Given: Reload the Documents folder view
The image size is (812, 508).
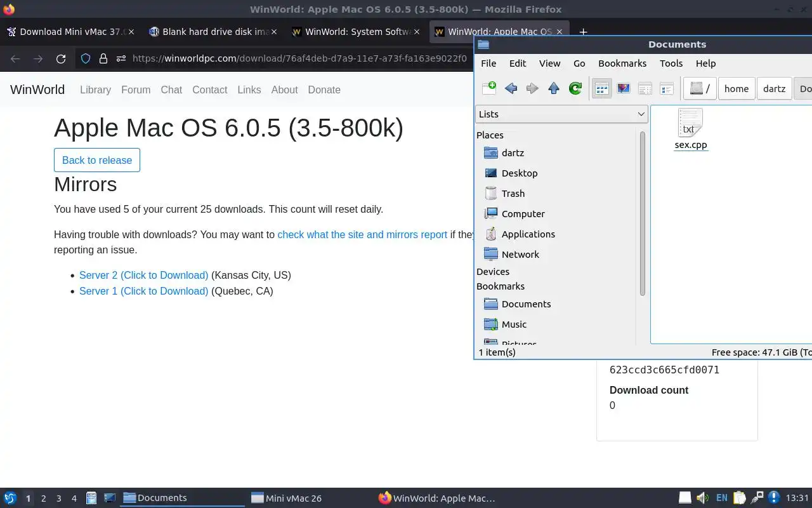Looking at the screenshot, I should [x=575, y=88].
